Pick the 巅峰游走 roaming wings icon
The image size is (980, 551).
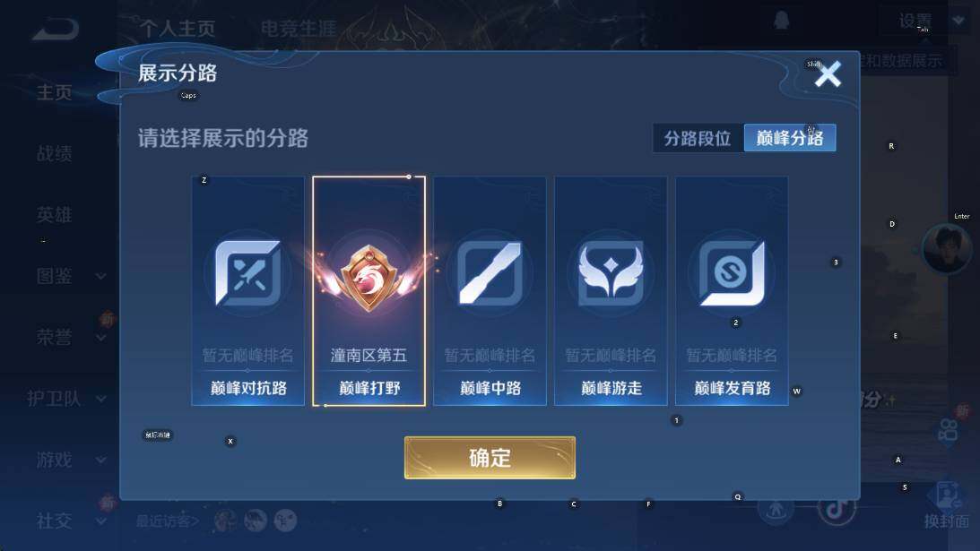click(x=611, y=273)
